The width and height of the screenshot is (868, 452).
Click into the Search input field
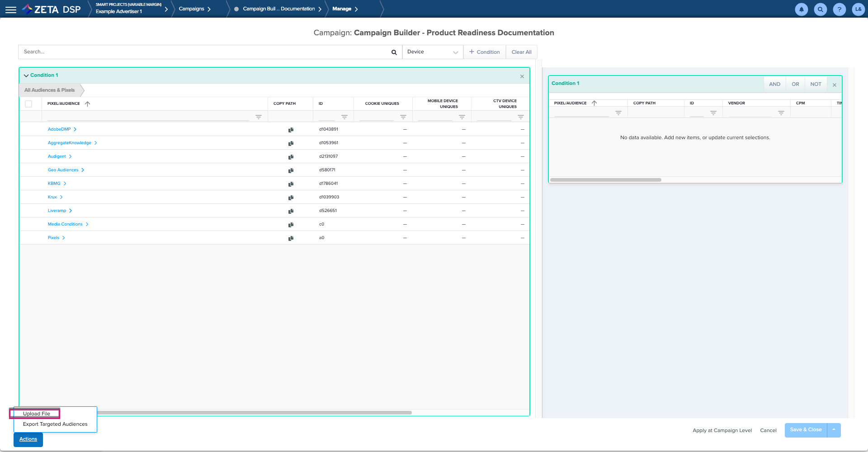pos(203,52)
